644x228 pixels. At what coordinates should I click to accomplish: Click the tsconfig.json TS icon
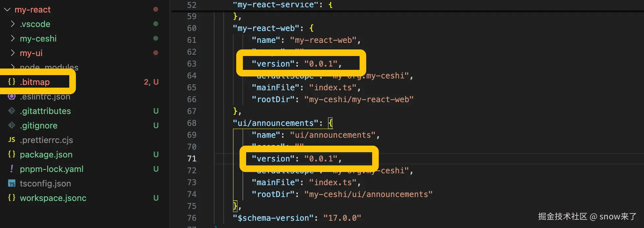[12, 184]
